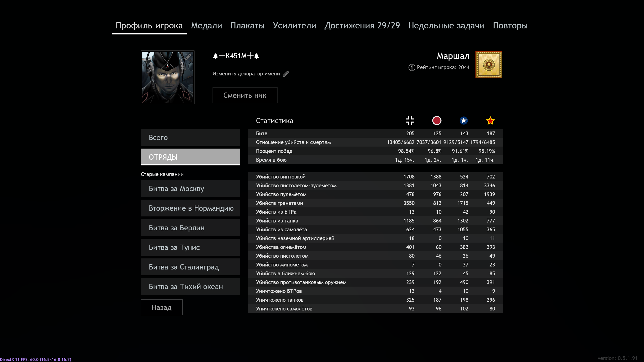This screenshot has height=362, width=644.
Task: Go to the Достижения 29/29 tab
Action: [x=362, y=25]
